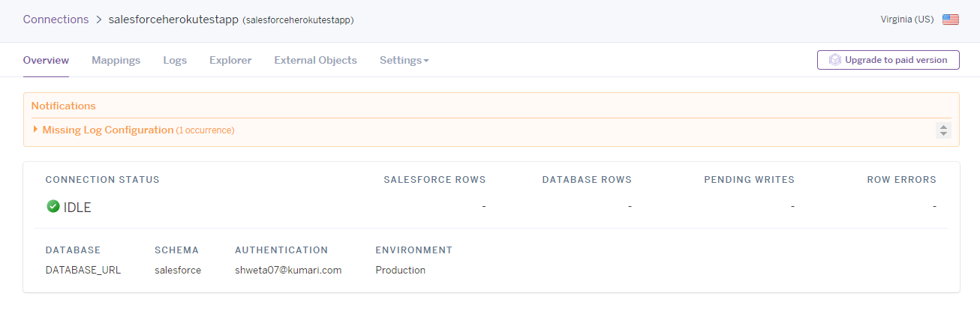Switch to the Mappings tab
980x323 pixels.
tap(116, 60)
